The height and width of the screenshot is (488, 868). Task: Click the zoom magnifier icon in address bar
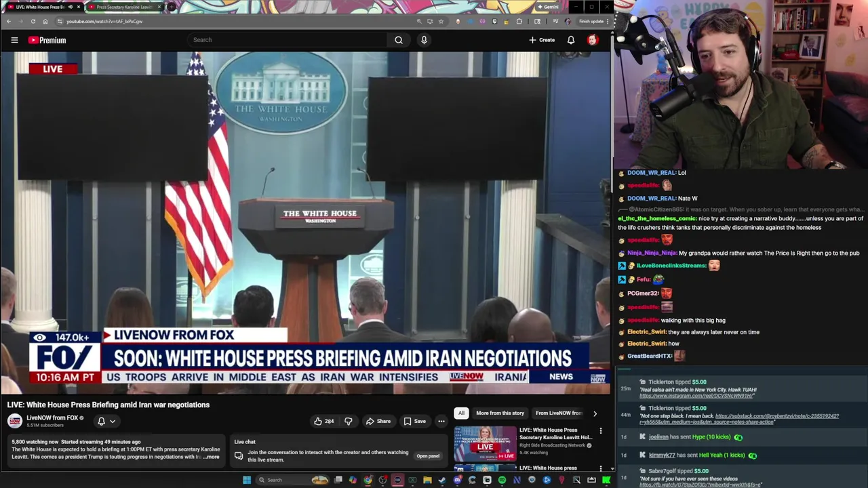coord(419,21)
